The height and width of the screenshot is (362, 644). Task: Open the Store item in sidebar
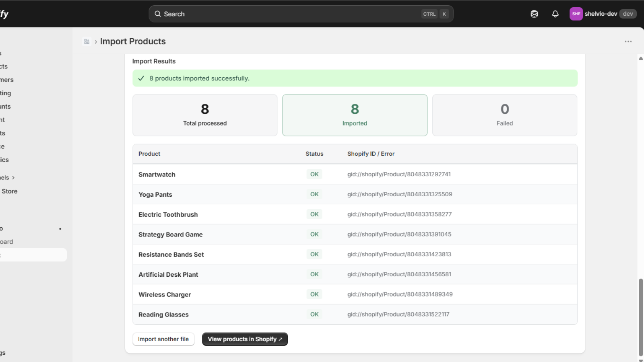pos(9,191)
